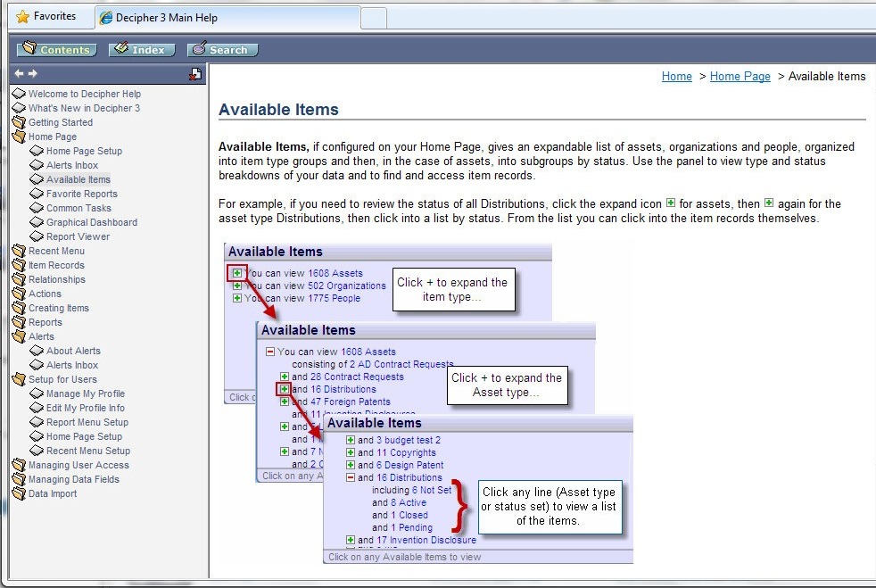The height and width of the screenshot is (588, 876).
Task: Expand the Item Records book
Action: [x=19, y=265]
